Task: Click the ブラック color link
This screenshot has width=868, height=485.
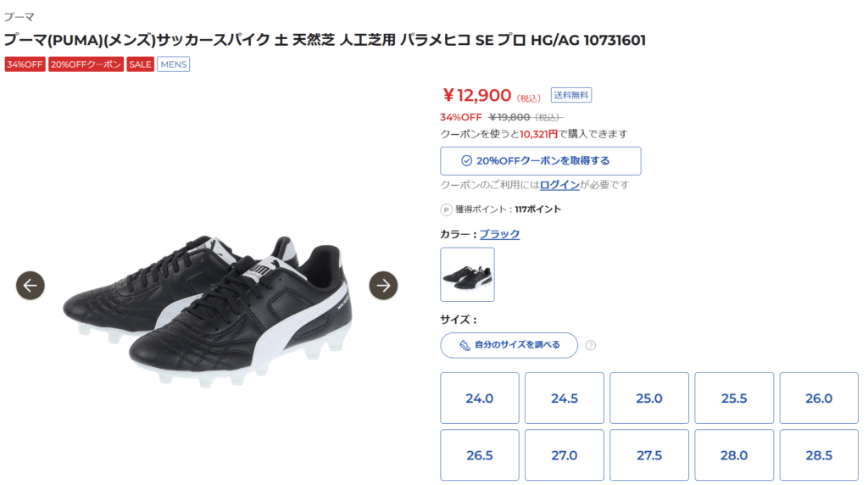Action: click(499, 234)
